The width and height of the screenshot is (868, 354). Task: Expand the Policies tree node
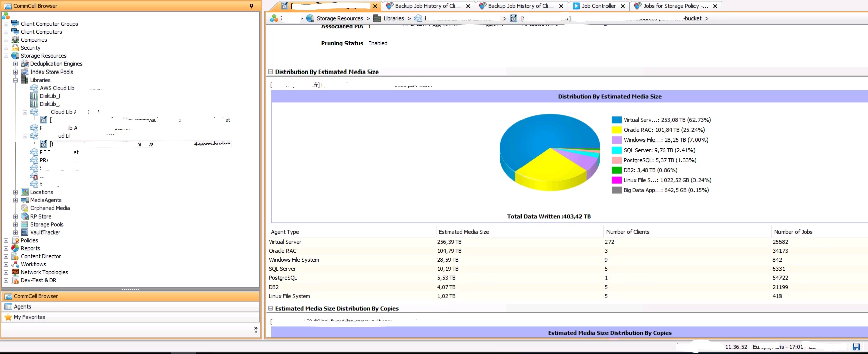pyautogui.click(x=6, y=240)
